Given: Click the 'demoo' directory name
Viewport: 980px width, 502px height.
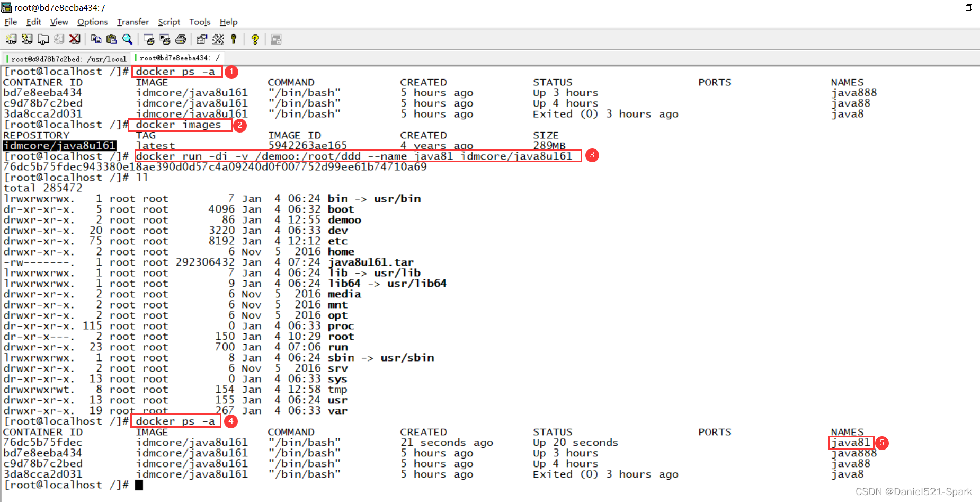Looking at the screenshot, I should [x=344, y=220].
